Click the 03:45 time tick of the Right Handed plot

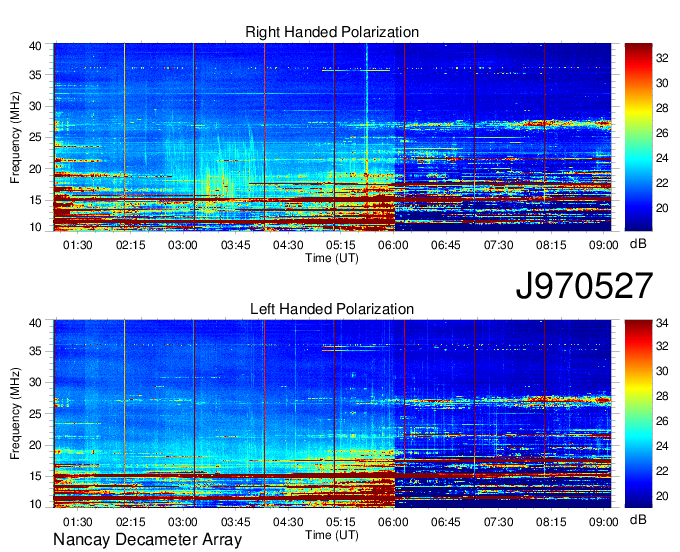[235, 245]
